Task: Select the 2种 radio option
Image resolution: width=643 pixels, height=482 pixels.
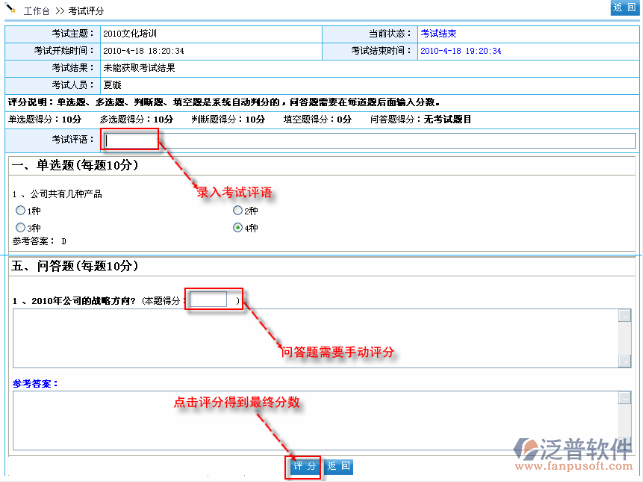Action: [237, 210]
